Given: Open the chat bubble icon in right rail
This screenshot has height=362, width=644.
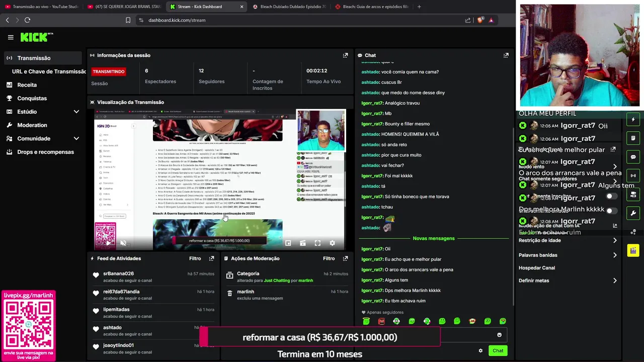Looking at the screenshot, I should pos(633,157).
